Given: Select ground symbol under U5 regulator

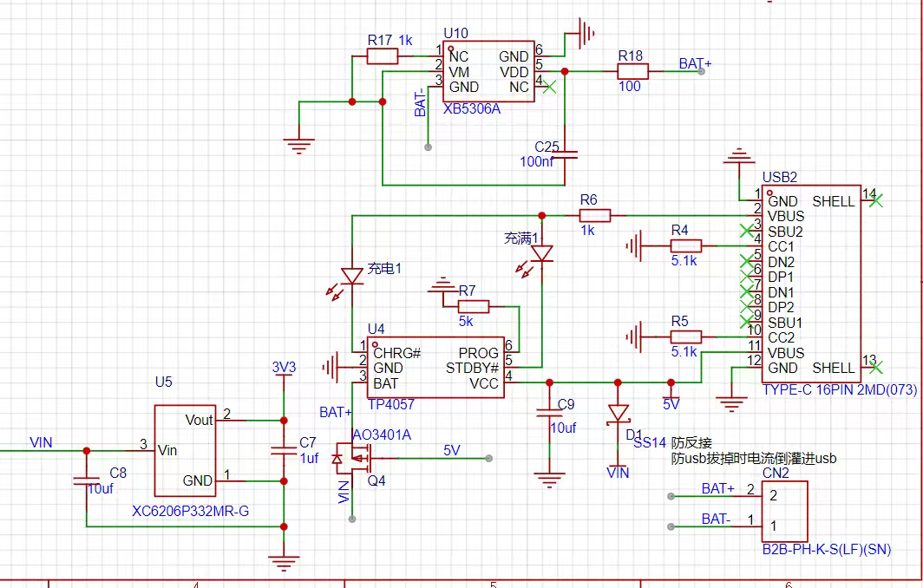Looking at the screenshot, I should click(x=284, y=563).
